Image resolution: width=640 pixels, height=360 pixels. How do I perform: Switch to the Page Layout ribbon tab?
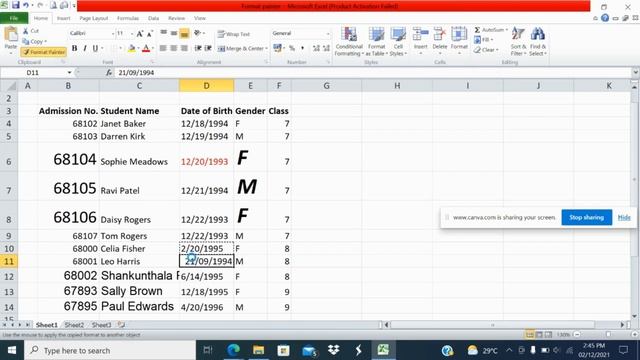point(94,18)
